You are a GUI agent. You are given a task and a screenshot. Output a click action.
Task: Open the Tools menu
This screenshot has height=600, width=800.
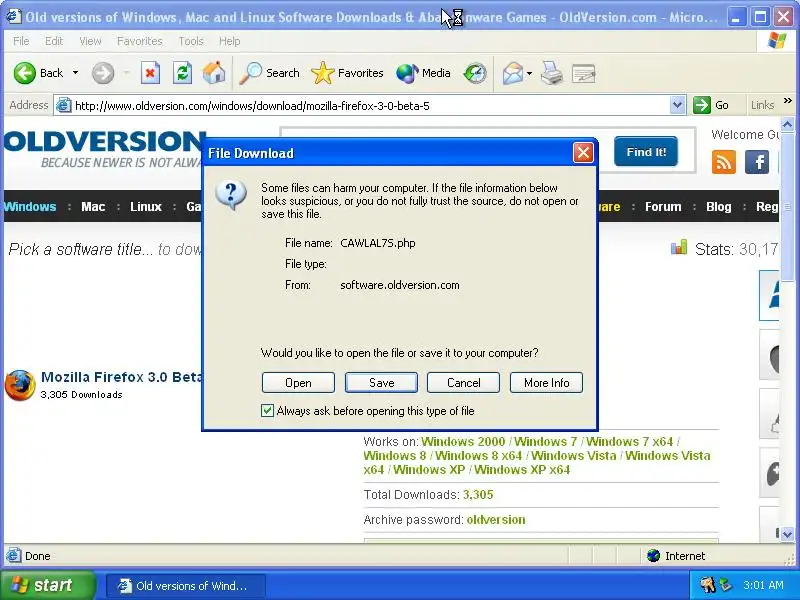(x=191, y=41)
